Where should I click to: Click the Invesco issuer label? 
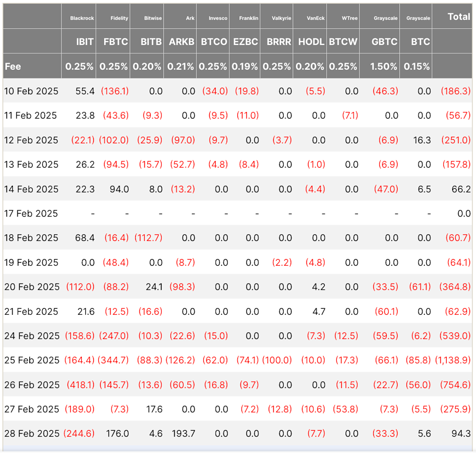click(x=218, y=18)
